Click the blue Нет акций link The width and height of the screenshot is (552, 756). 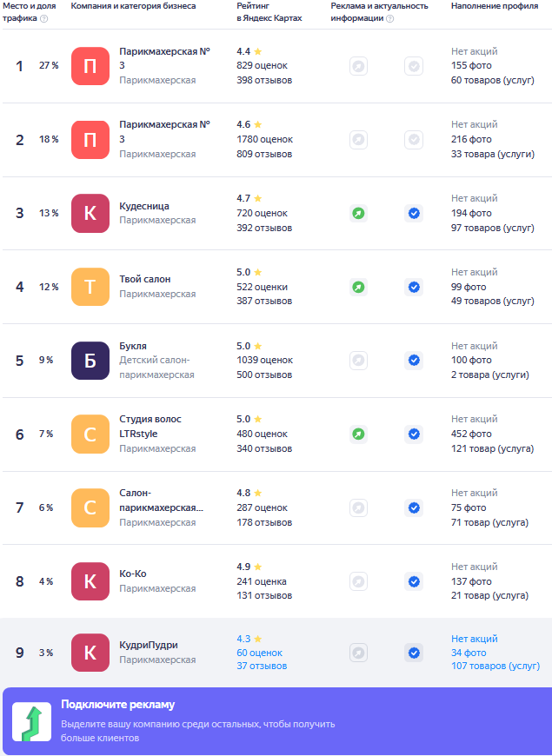coord(475,639)
